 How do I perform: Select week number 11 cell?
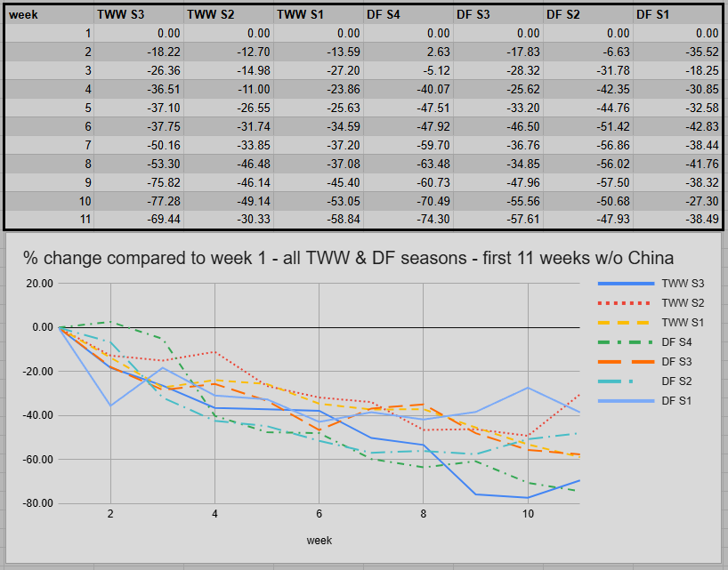pos(49,218)
